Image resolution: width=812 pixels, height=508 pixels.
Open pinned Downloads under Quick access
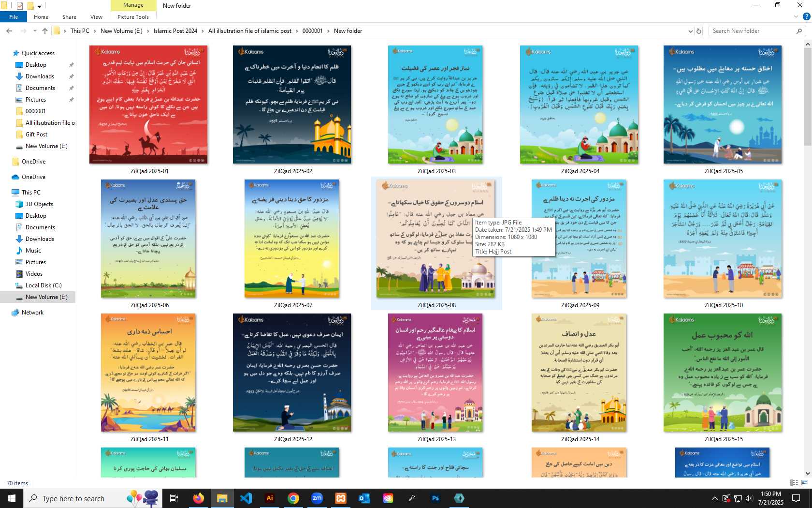click(x=40, y=76)
